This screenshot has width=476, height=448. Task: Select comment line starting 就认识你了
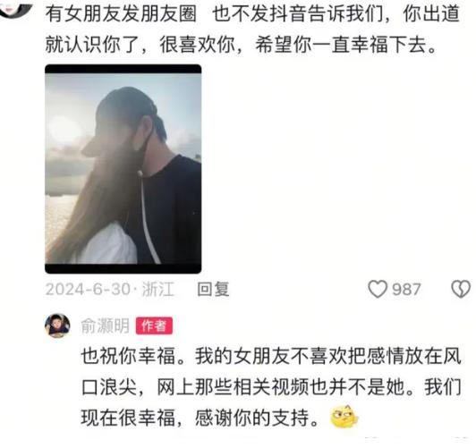(241, 45)
